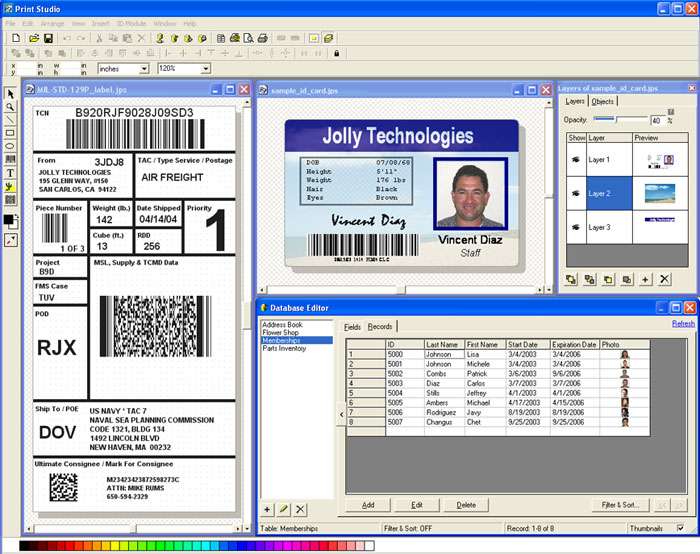Switch to the Objects tab in Layers panel
This screenshot has width=700, height=554.
603,102
